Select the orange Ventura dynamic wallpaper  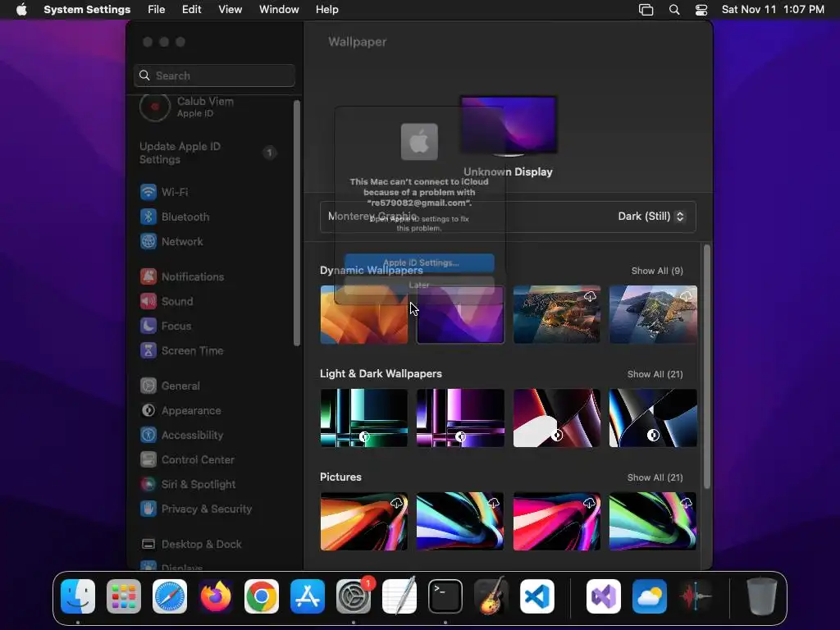[x=363, y=314]
